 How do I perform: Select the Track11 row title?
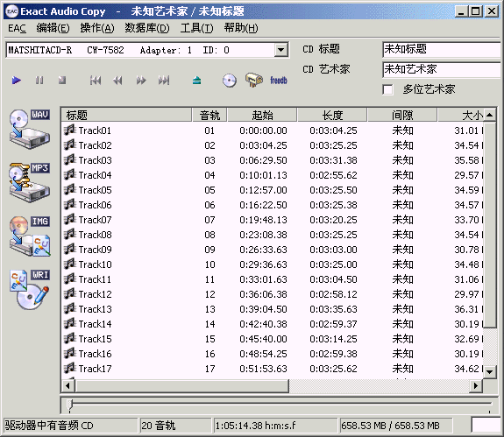tap(96, 279)
